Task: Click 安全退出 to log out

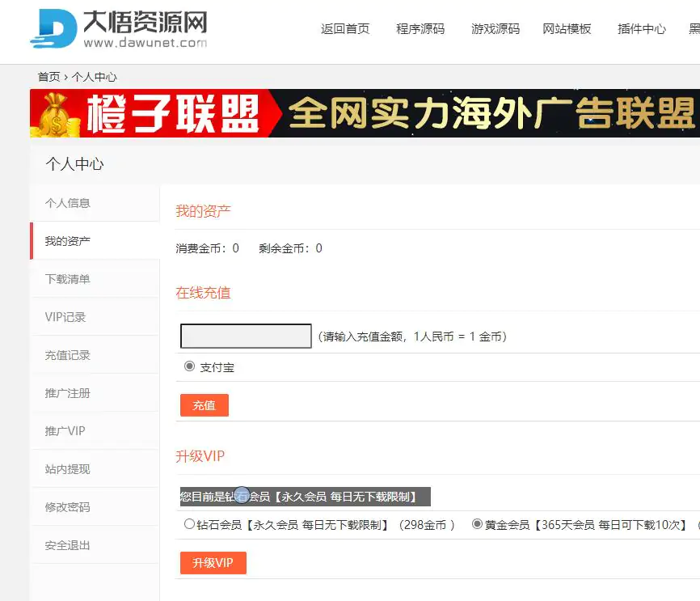Action: point(95,544)
